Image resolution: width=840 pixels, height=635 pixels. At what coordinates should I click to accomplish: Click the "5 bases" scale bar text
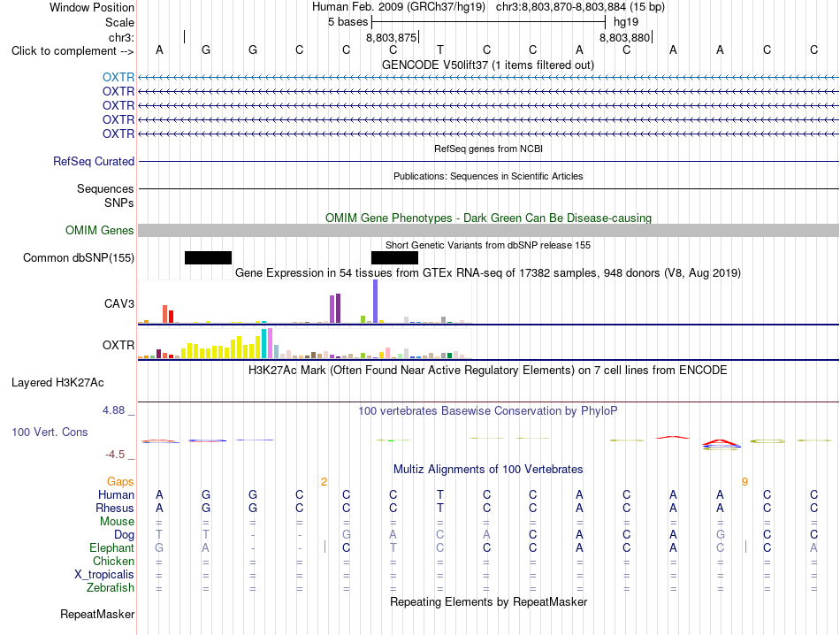[348, 22]
